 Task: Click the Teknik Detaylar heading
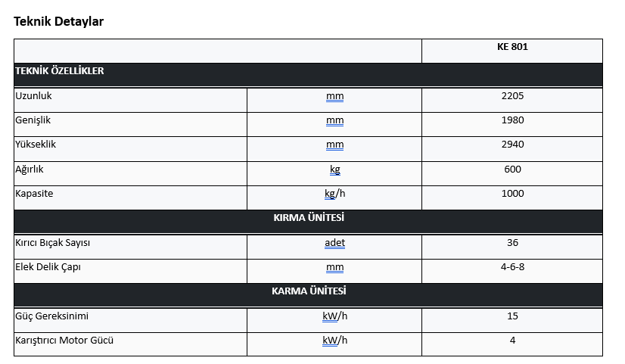(x=58, y=21)
